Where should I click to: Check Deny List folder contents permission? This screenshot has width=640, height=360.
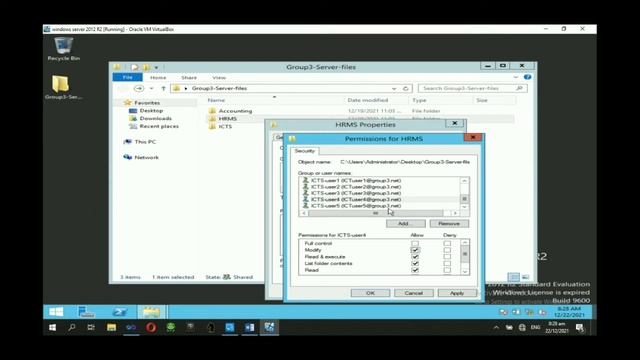(447, 264)
